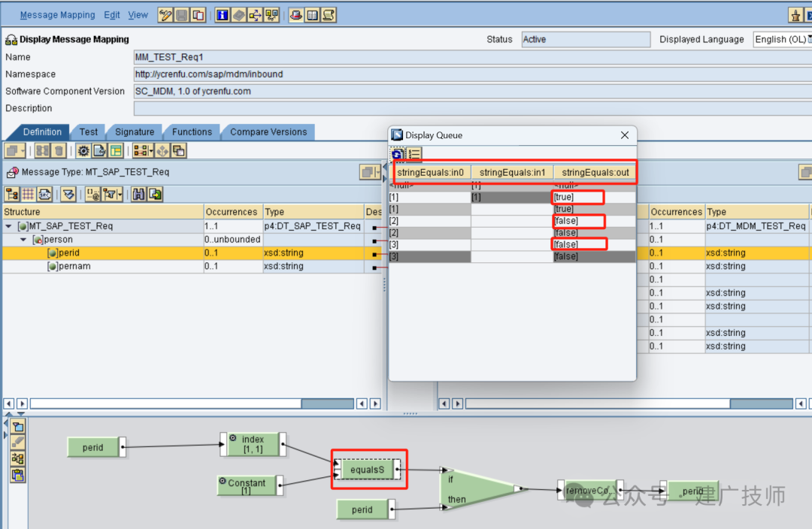Image resolution: width=812 pixels, height=529 pixels.
Task: Click the stringEquals:in0 column header
Action: click(x=430, y=172)
